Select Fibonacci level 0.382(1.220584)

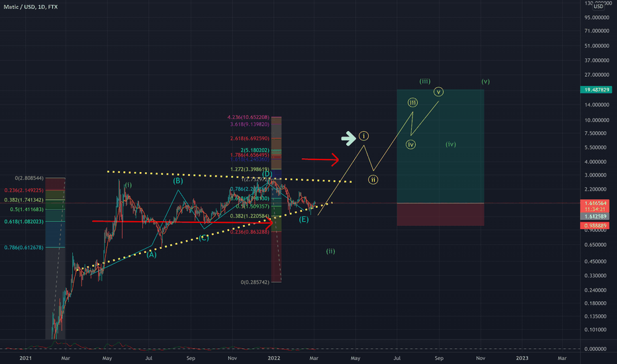[250, 216]
